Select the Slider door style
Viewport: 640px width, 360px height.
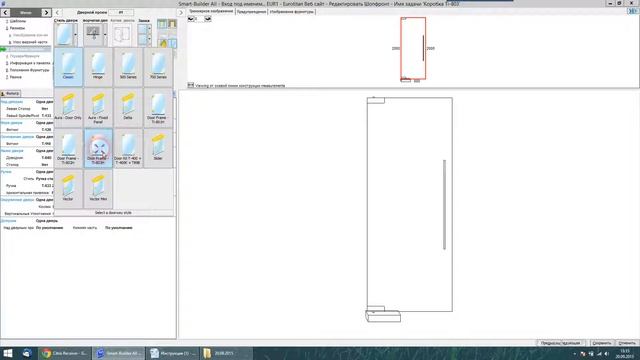pyautogui.click(x=158, y=149)
